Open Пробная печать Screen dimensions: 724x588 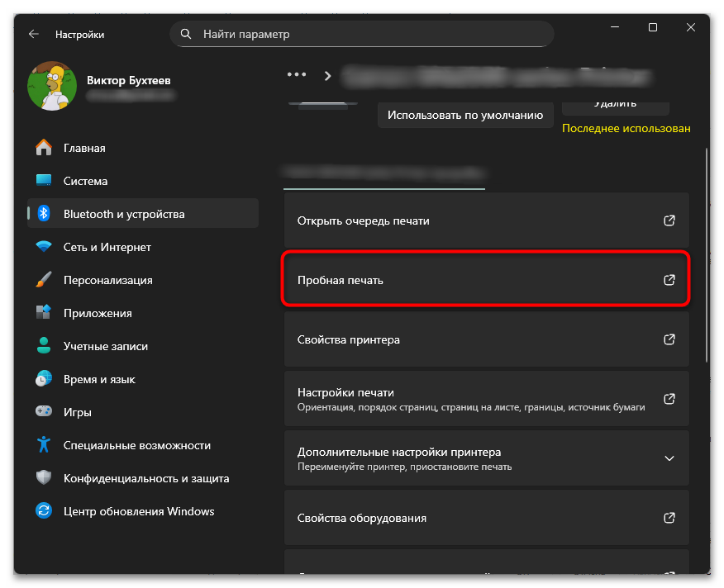(486, 280)
